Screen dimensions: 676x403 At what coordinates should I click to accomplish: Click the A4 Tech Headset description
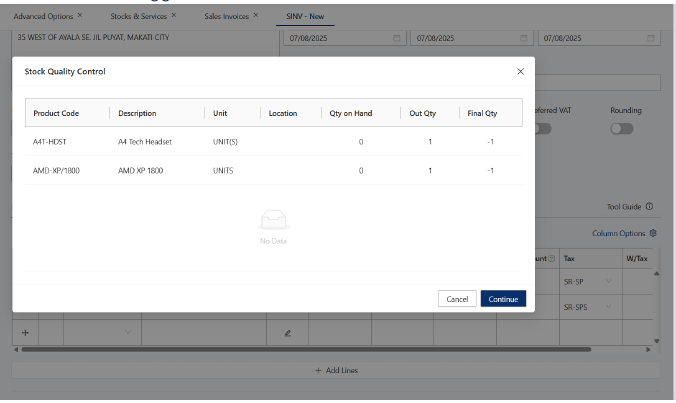[145, 142]
